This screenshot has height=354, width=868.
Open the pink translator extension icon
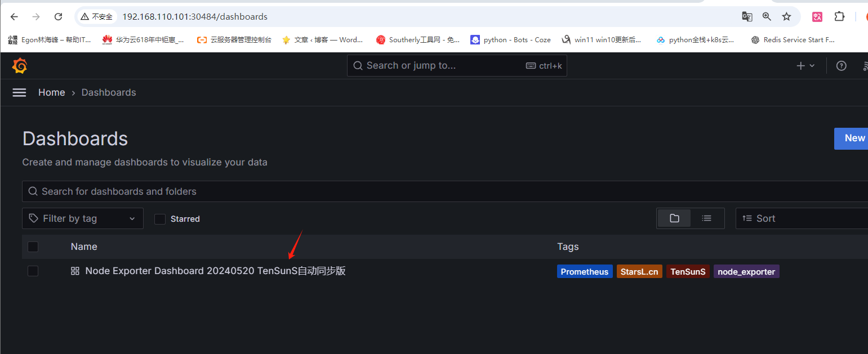coord(817,17)
